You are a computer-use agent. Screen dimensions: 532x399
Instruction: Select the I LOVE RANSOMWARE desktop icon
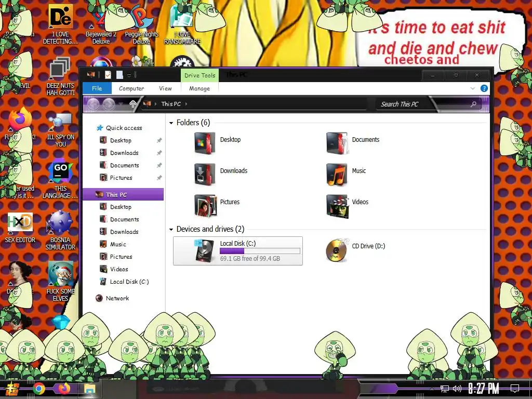tap(182, 24)
